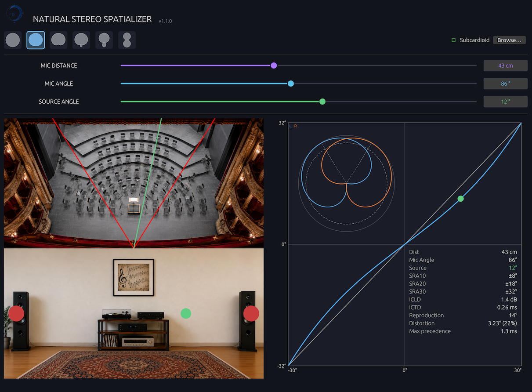Viewport: 532px width, 392px height.
Task: Click the -30° label on the graph axis
Action: (x=292, y=370)
